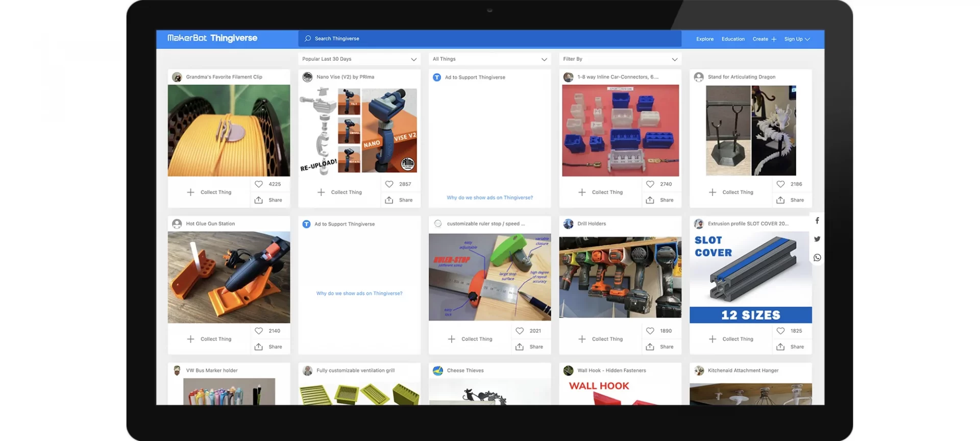
Task: Collect Thing on Extrusion profile SLOT COVER
Action: (731, 339)
